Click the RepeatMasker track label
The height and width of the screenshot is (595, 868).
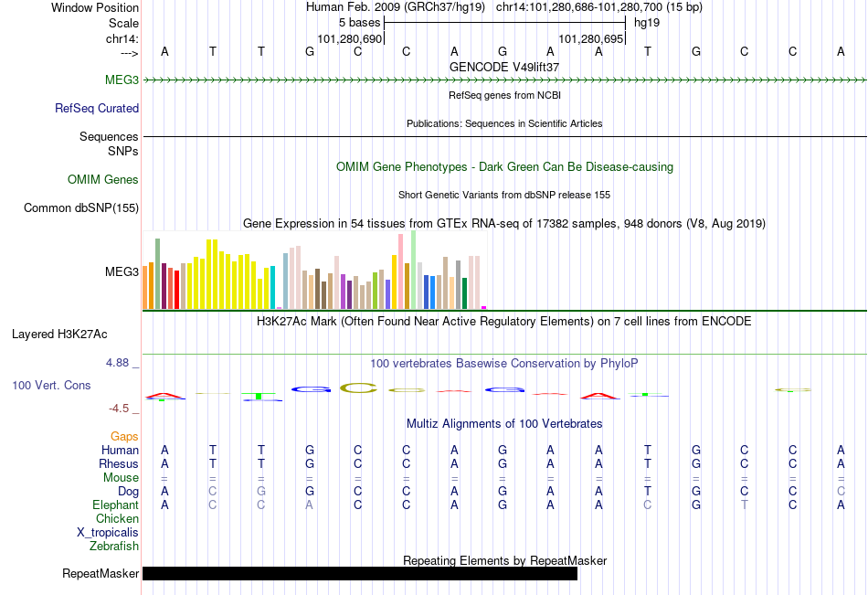[101, 573]
